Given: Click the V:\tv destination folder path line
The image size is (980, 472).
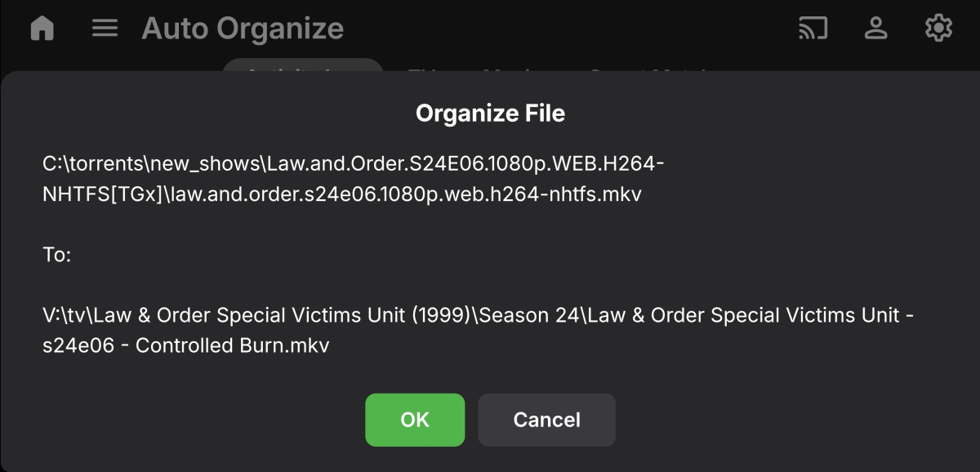Looking at the screenshot, I should click(478, 315).
